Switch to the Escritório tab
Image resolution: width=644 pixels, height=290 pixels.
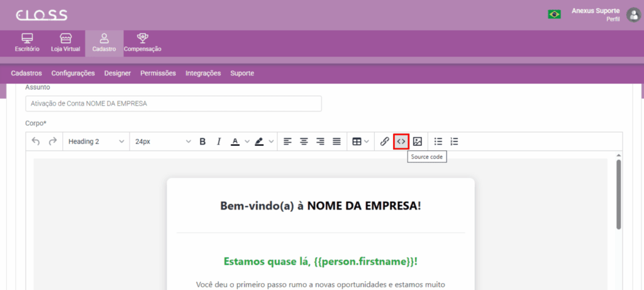(27, 43)
